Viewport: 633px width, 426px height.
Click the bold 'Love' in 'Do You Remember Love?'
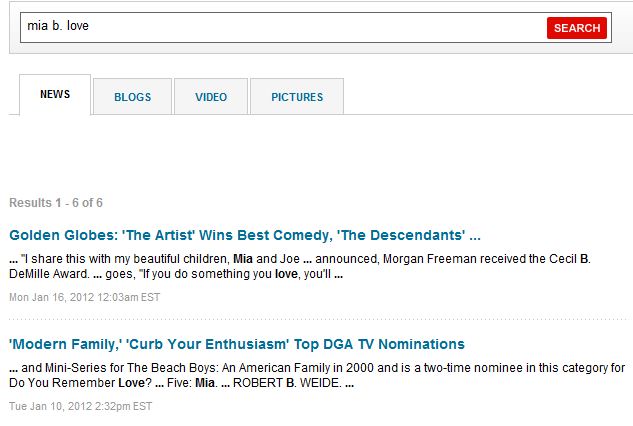coord(131,383)
